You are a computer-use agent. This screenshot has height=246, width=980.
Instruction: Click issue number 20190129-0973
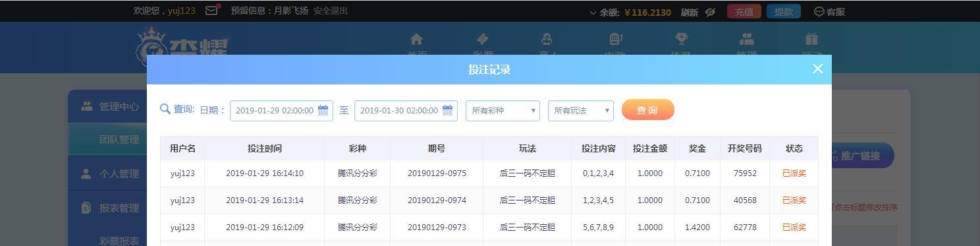[437, 228]
